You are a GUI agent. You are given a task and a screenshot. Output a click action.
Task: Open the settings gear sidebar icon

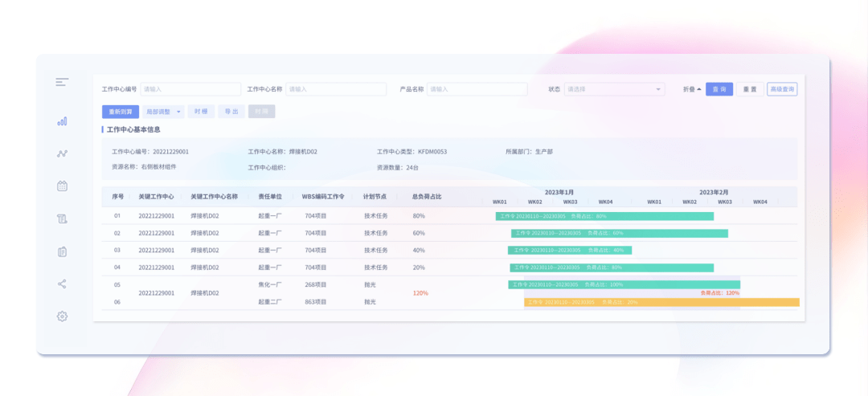coord(62,316)
